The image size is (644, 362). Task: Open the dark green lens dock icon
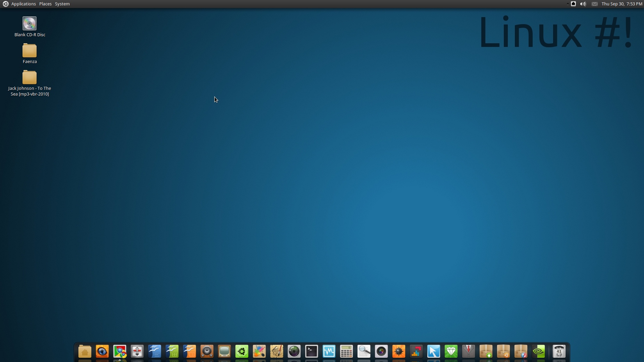pyautogui.click(x=294, y=351)
